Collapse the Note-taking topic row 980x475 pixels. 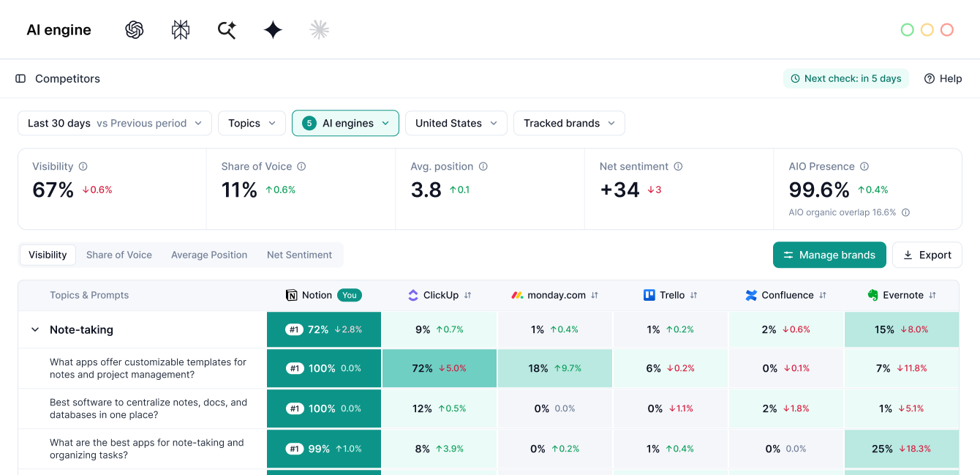[34, 330]
